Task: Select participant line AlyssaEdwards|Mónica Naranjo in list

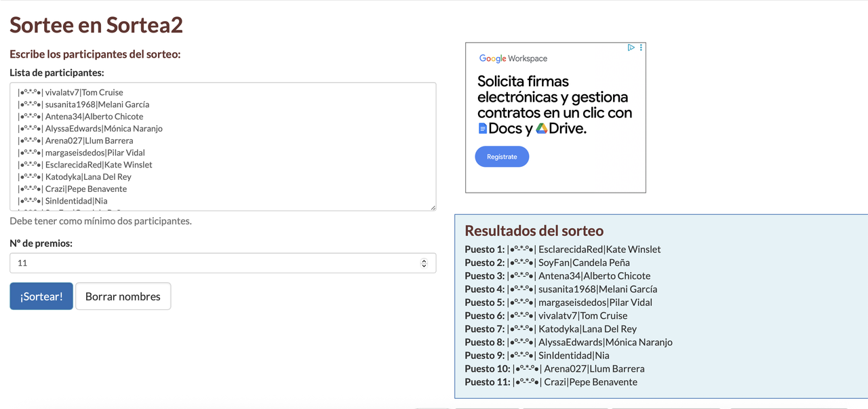Action: coord(90,129)
